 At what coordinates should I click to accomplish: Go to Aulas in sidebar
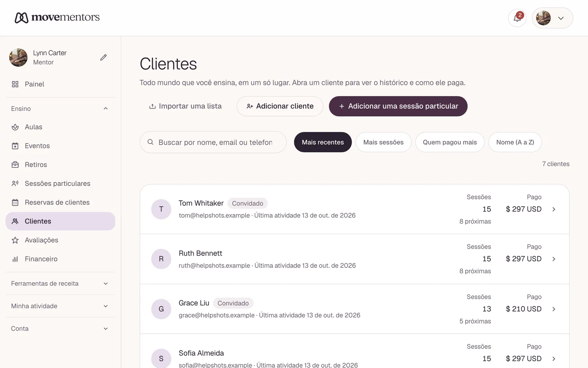click(x=60, y=127)
